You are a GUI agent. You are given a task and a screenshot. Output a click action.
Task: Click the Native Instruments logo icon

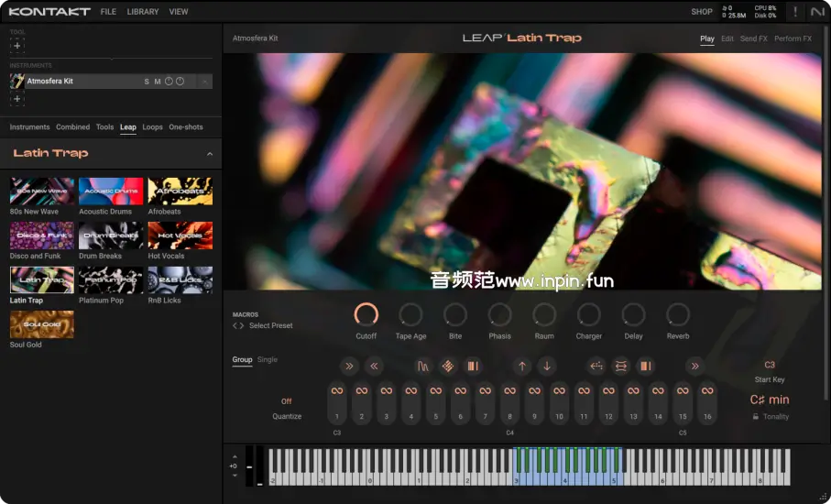click(817, 12)
